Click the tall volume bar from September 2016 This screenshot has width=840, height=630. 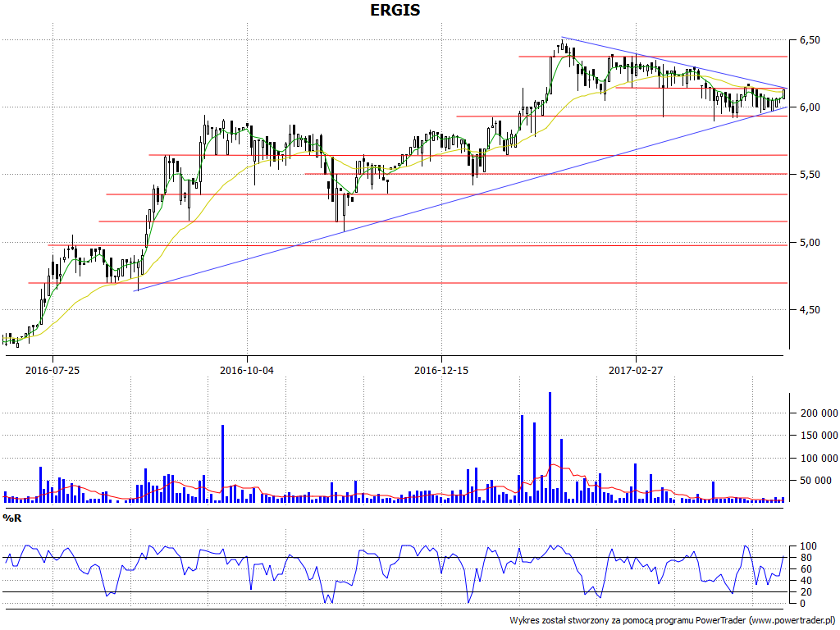222,464
